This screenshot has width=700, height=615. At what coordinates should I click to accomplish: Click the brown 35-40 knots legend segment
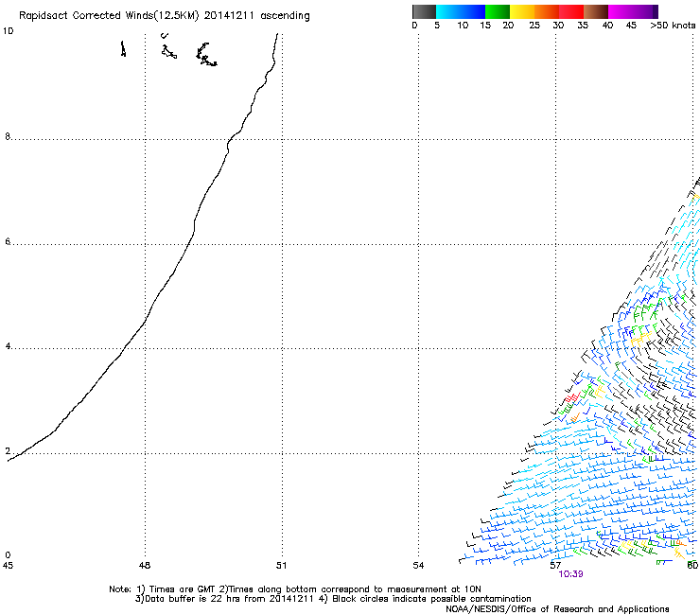coord(596,11)
